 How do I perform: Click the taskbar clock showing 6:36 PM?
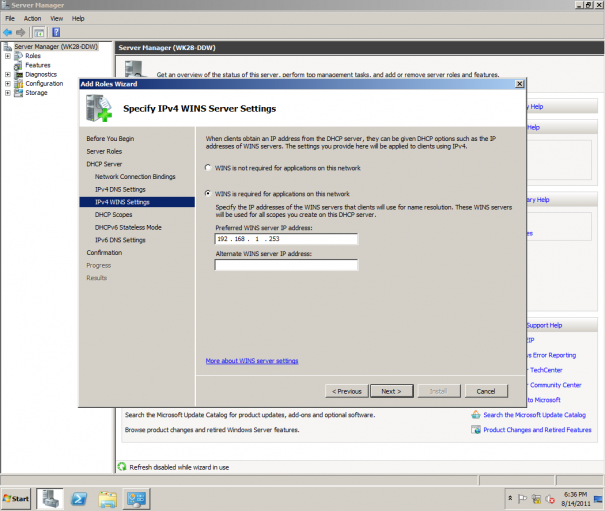pyautogui.click(x=575, y=499)
